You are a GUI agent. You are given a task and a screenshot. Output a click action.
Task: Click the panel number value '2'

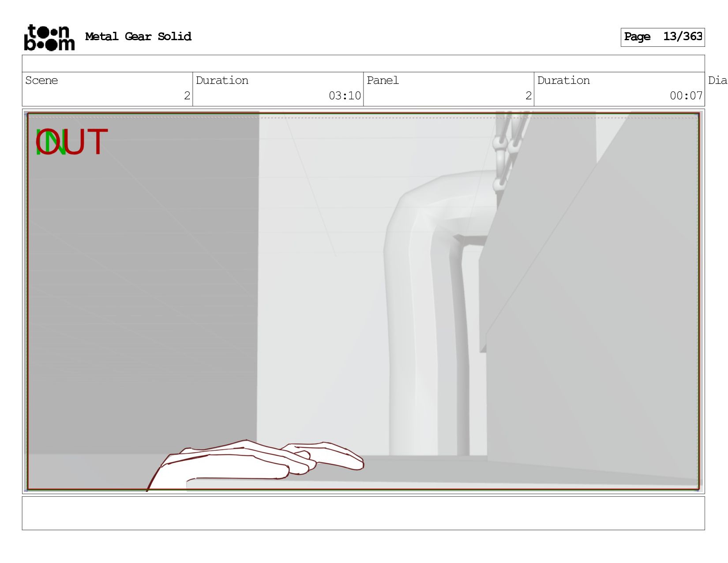tap(529, 95)
